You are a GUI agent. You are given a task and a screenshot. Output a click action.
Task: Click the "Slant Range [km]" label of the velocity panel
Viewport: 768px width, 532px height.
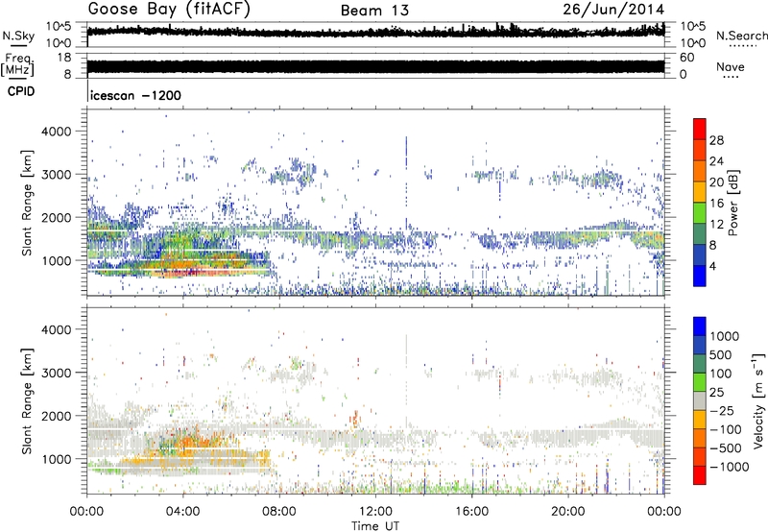click(x=27, y=400)
